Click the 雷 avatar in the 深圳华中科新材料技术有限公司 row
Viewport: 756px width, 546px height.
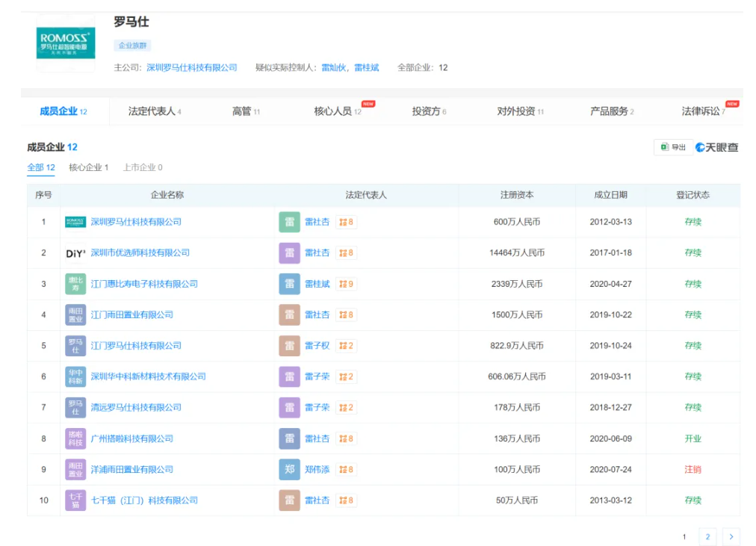[x=289, y=376]
